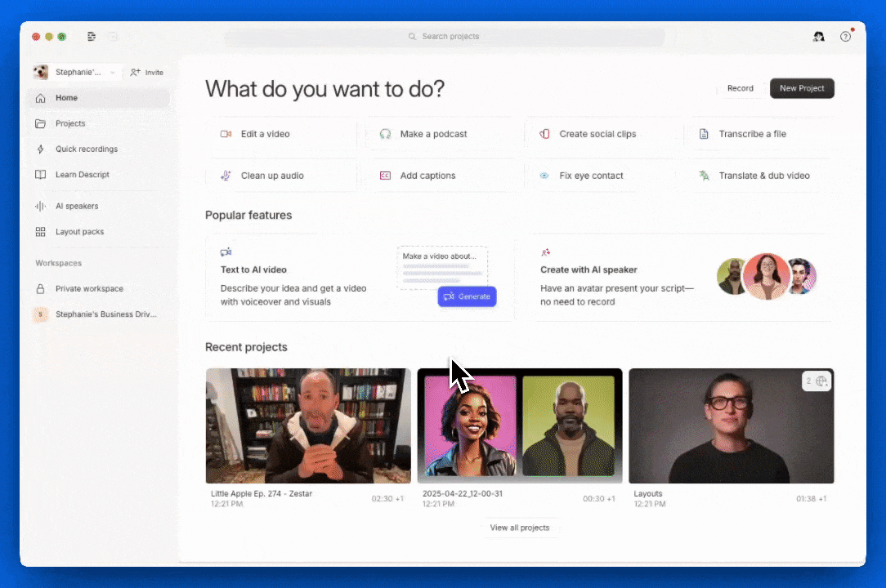This screenshot has width=886, height=588.
Task: Open the user account avatar menu
Action: (x=819, y=37)
